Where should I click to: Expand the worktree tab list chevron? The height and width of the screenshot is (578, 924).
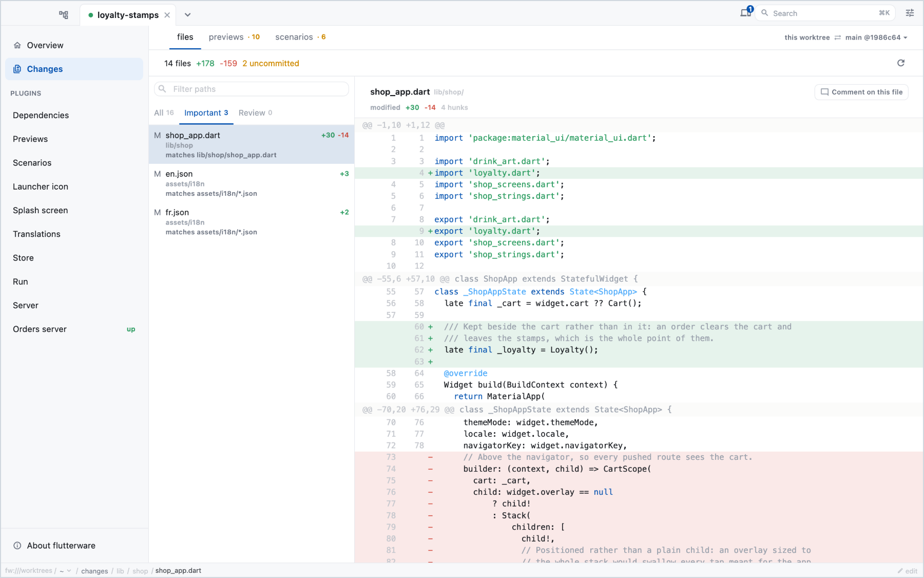click(188, 15)
